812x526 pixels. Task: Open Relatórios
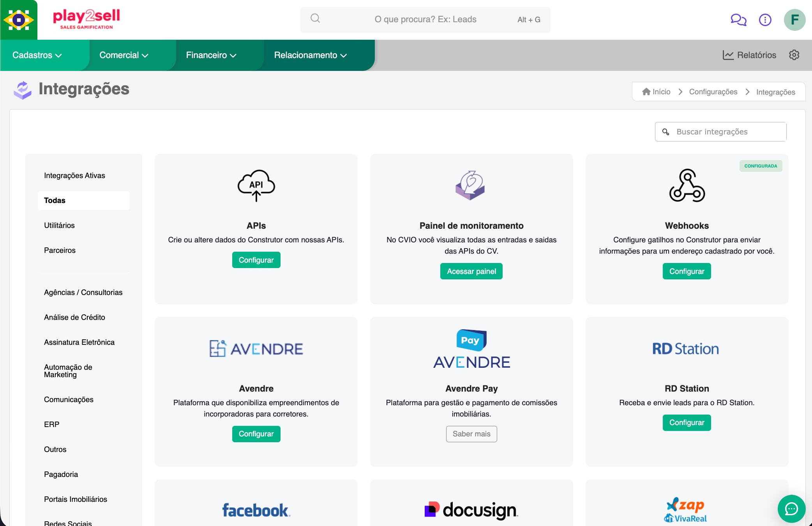[749, 55]
